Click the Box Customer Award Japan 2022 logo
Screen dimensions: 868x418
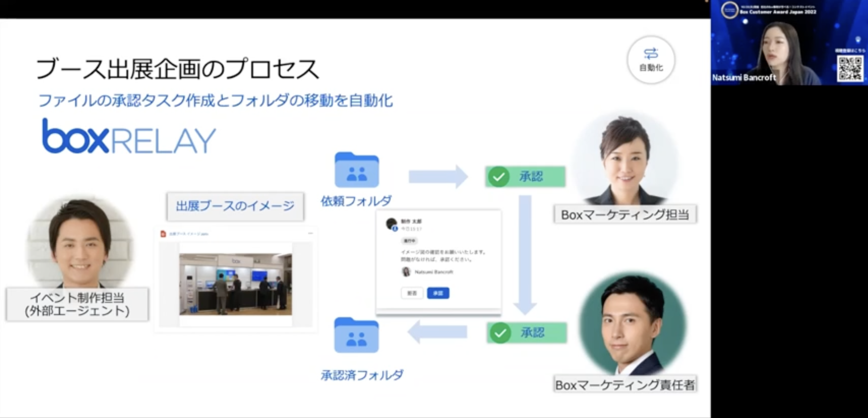pos(730,10)
